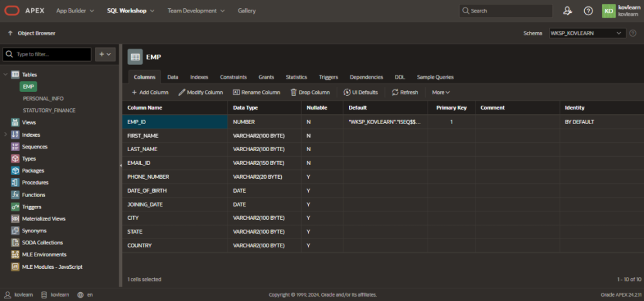Select the STATUTORY_FINANCE table

[49, 110]
